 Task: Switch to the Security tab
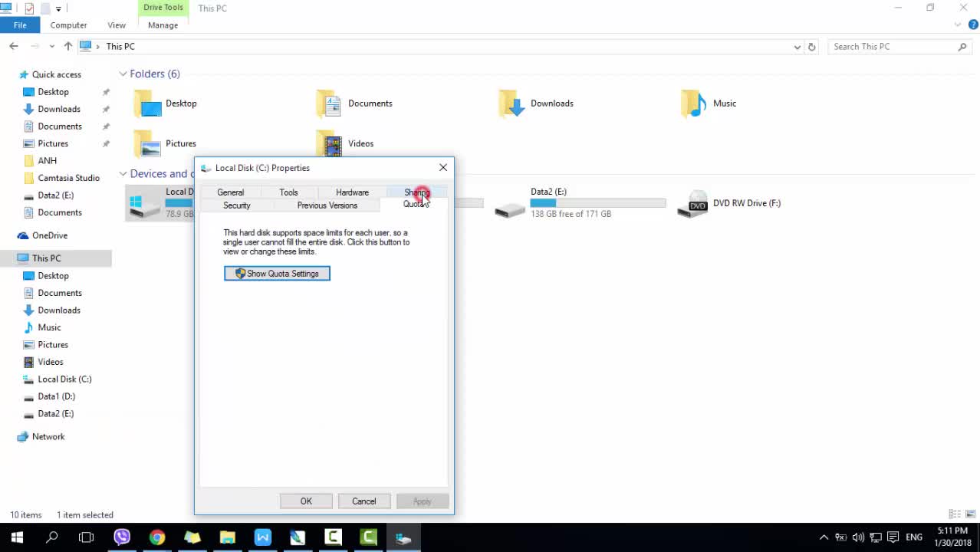(x=237, y=205)
